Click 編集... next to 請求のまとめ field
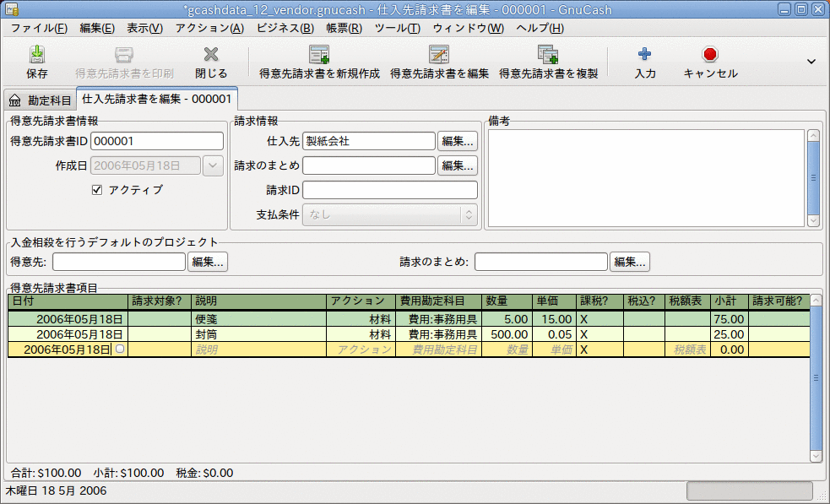Viewport: 830px width, 504px height. click(457, 165)
